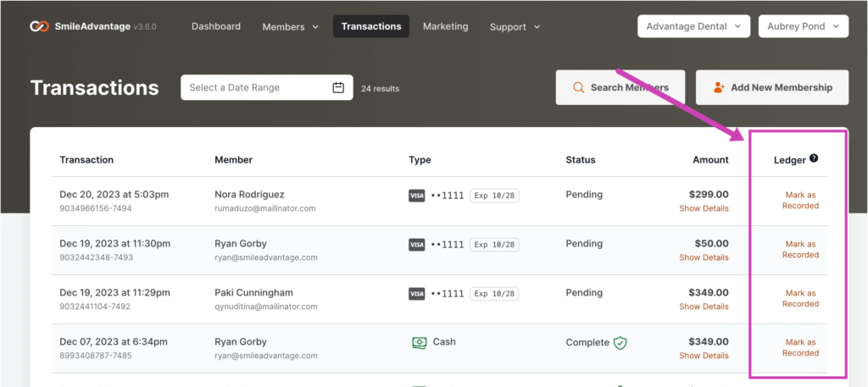Click the Visa card icon in Nora Rodriguez row

[416, 196]
